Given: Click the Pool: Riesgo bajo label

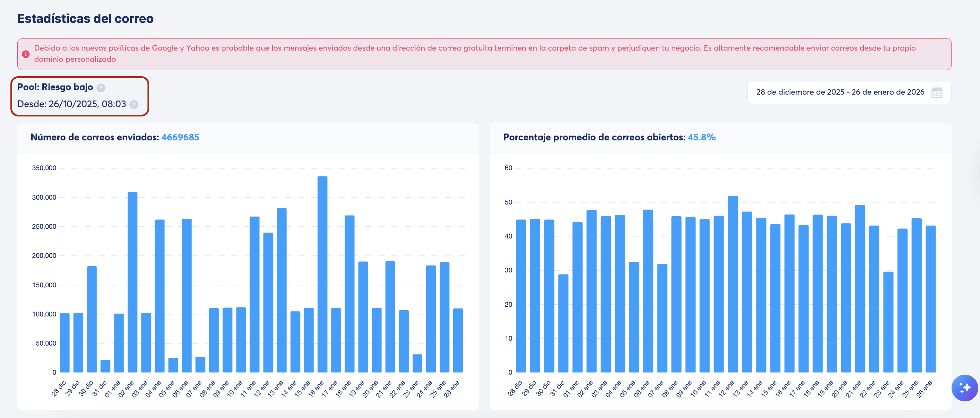Looking at the screenshot, I should click(55, 87).
